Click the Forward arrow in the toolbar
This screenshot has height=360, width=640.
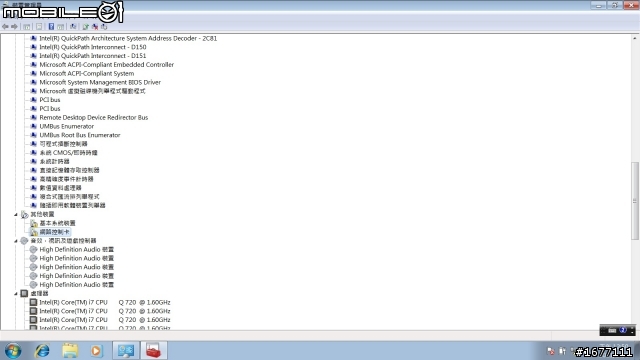[x=14, y=27]
